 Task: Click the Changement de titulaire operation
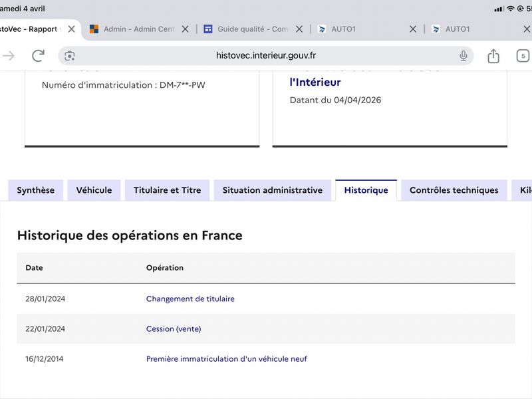pos(190,299)
